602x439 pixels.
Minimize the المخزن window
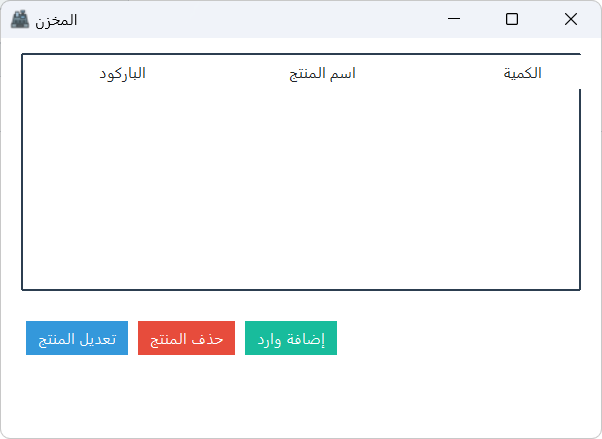453,19
